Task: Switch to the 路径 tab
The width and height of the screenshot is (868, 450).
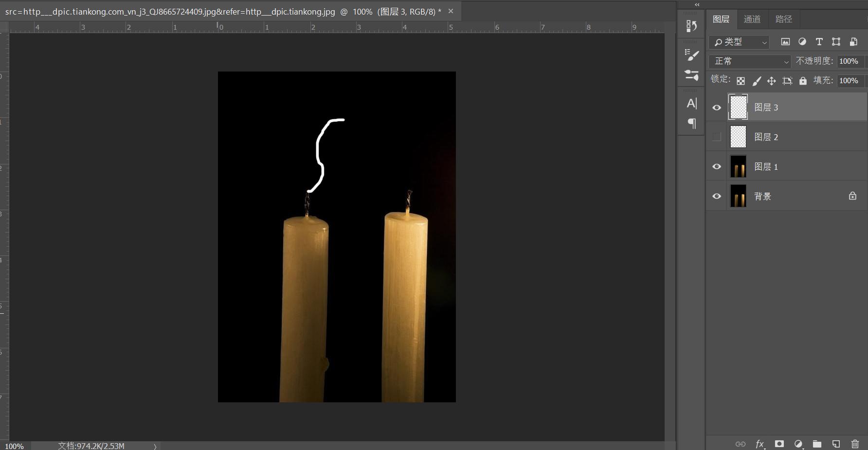Action: (x=783, y=19)
